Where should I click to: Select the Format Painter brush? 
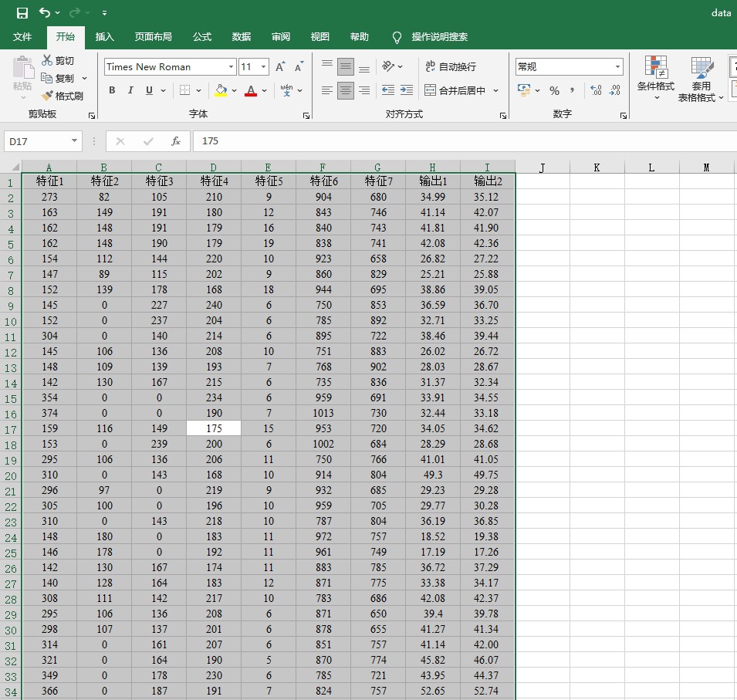47,96
